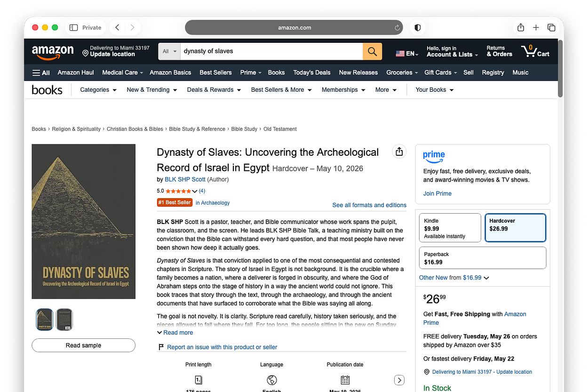Click the Safari share icon
The image size is (588, 392).
521,28
